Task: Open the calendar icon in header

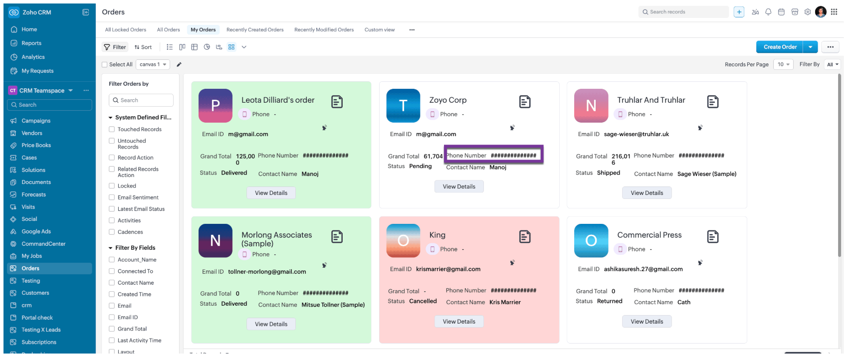Action: pos(781,12)
